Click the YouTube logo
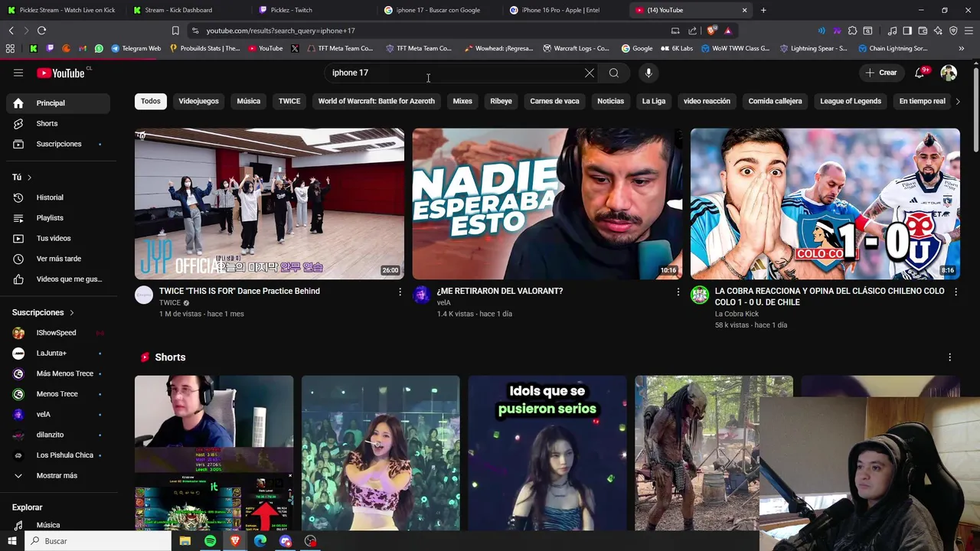The width and height of the screenshot is (980, 551). (62, 73)
